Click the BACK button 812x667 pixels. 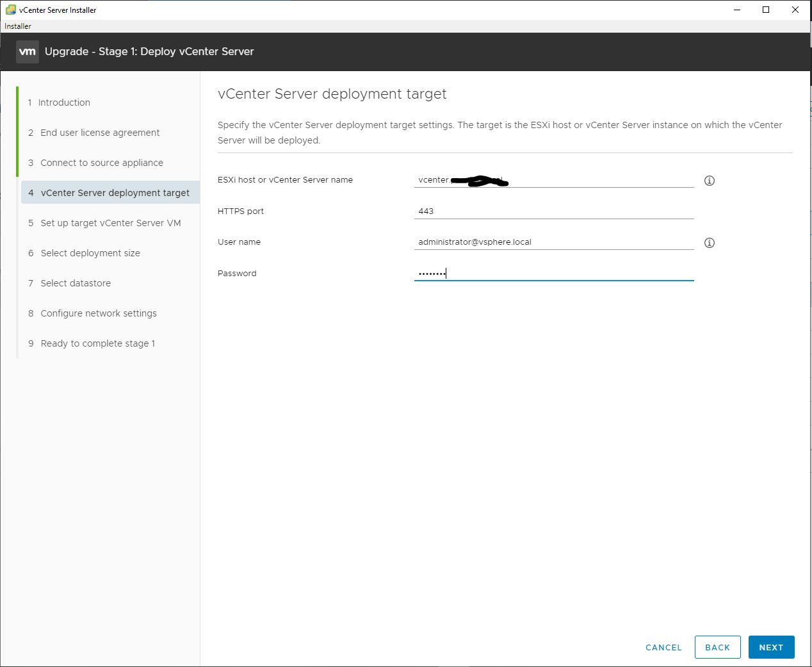pyautogui.click(x=717, y=647)
